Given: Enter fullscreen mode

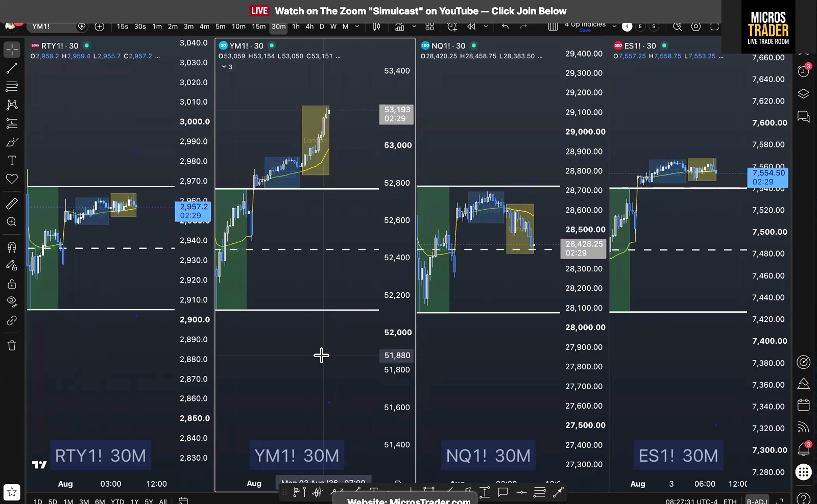Looking at the screenshot, I should tap(714, 27).
